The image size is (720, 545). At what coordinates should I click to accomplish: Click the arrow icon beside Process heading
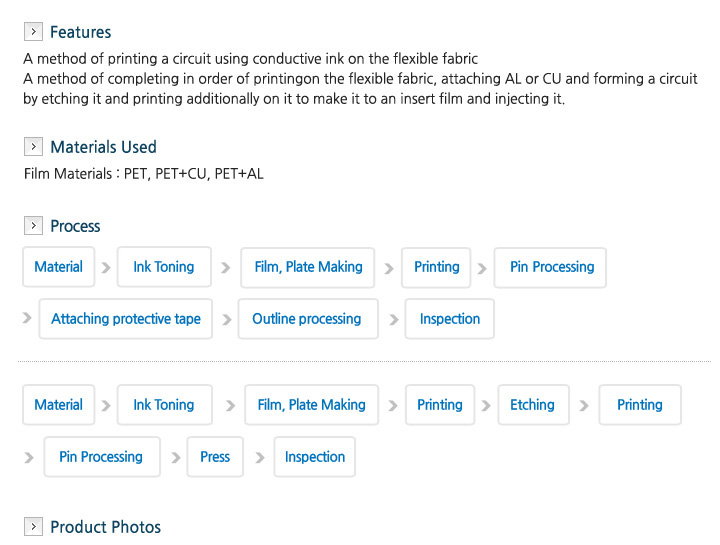(33, 225)
